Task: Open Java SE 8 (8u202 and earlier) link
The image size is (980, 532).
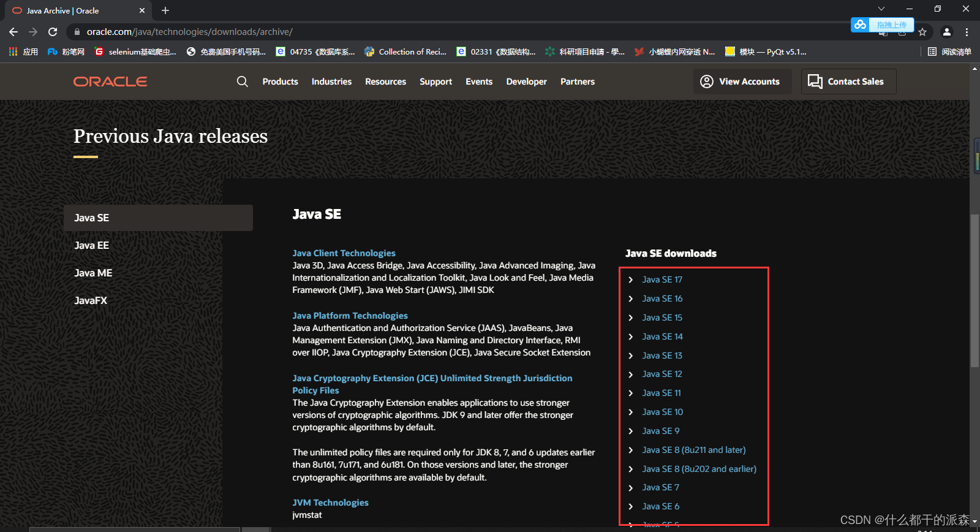Action: (x=699, y=469)
